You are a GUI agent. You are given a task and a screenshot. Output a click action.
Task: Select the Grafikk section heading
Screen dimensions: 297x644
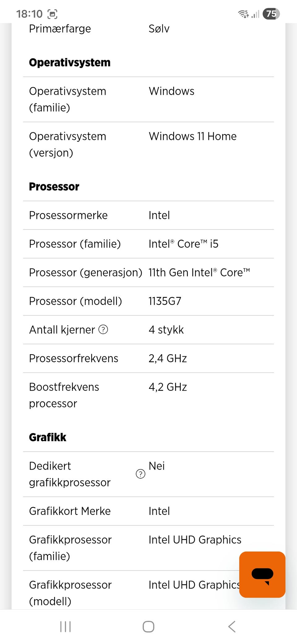(x=48, y=437)
